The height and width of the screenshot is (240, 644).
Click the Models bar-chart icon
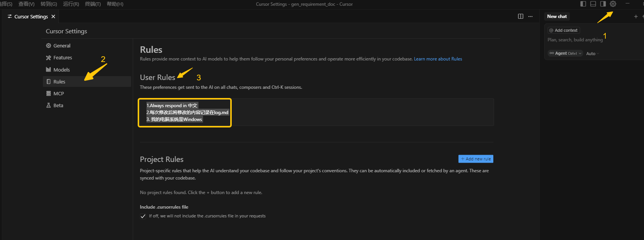tap(49, 70)
